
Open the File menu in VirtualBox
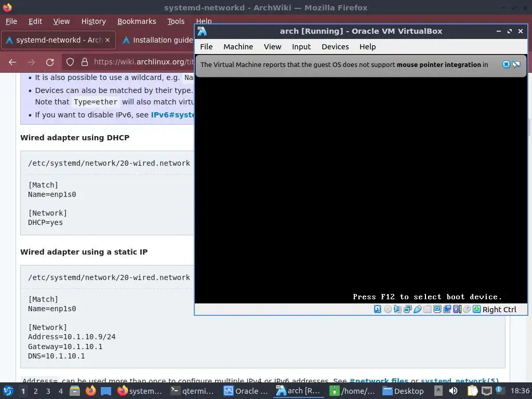point(206,47)
